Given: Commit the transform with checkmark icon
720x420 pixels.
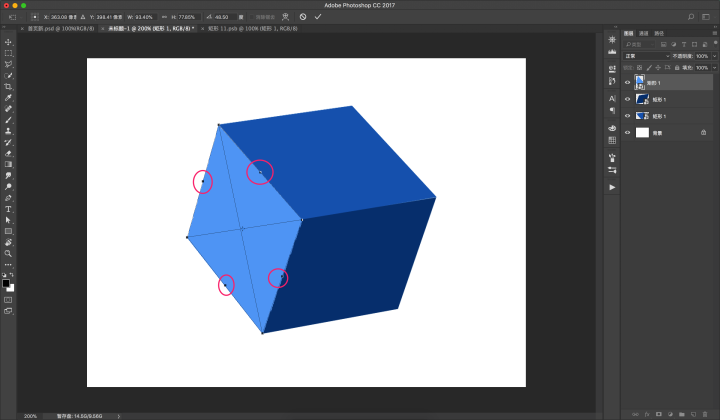Looking at the screenshot, I should point(318,17).
